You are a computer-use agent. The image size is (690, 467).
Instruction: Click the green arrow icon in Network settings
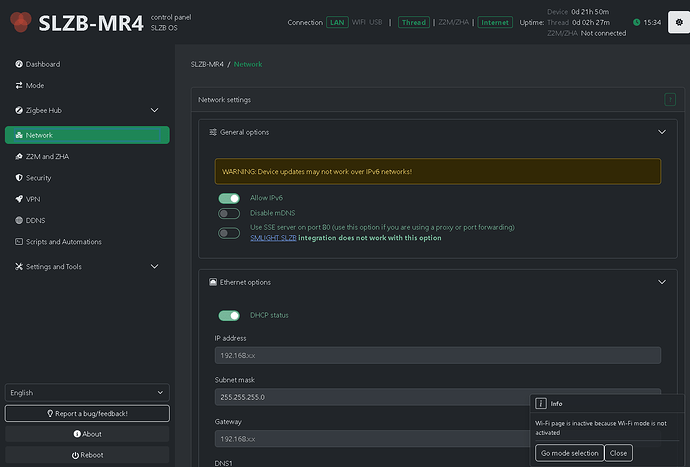point(669,99)
